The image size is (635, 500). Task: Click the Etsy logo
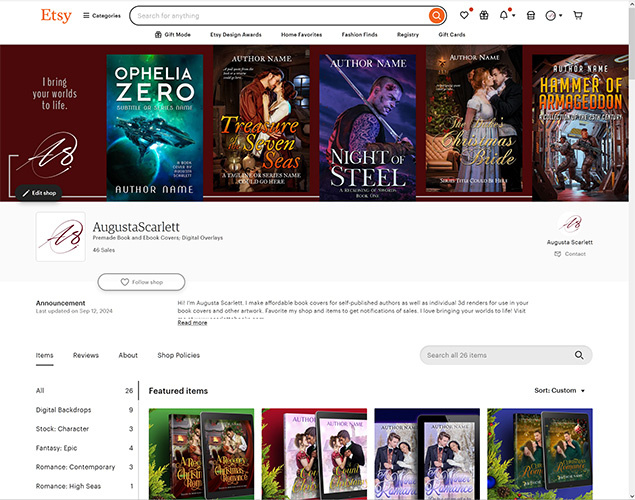point(56,16)
